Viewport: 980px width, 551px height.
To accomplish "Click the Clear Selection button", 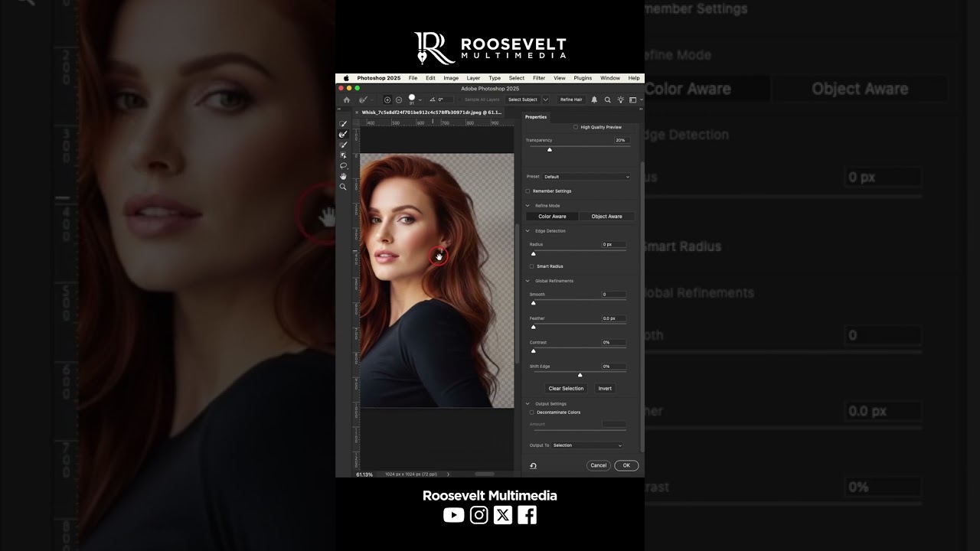I will point(567,389).
